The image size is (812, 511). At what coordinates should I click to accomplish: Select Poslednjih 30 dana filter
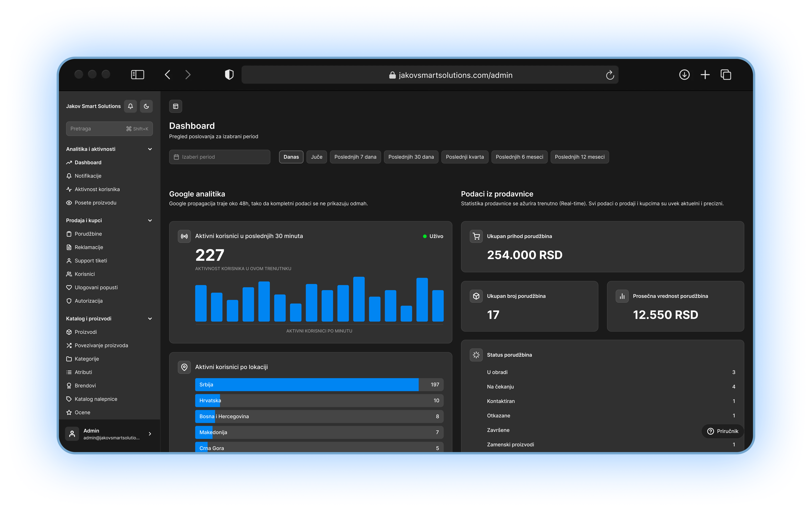[411, 157]
